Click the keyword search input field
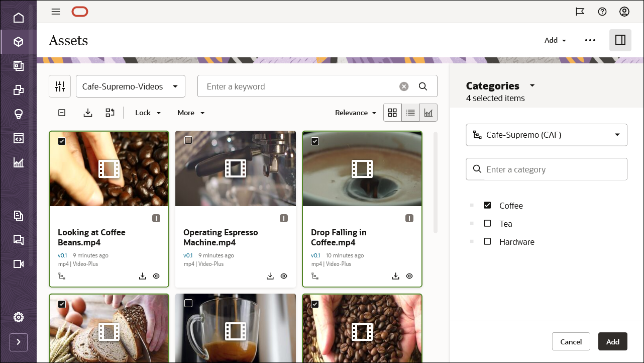 301,86
